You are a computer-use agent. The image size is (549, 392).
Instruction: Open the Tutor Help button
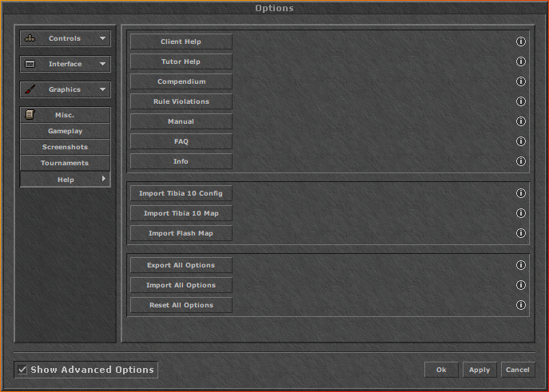point(181,61)
